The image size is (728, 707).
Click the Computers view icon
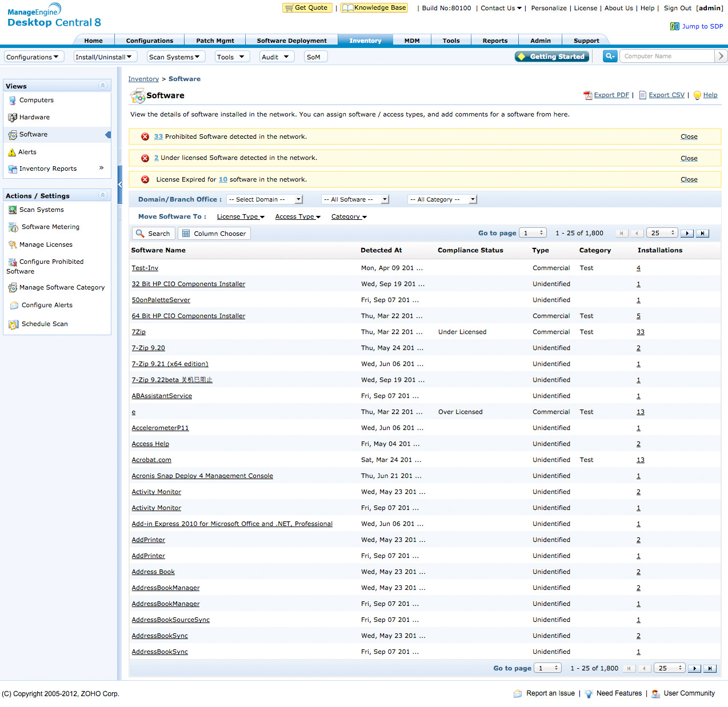pyautogui.click(x=13, y=101)
